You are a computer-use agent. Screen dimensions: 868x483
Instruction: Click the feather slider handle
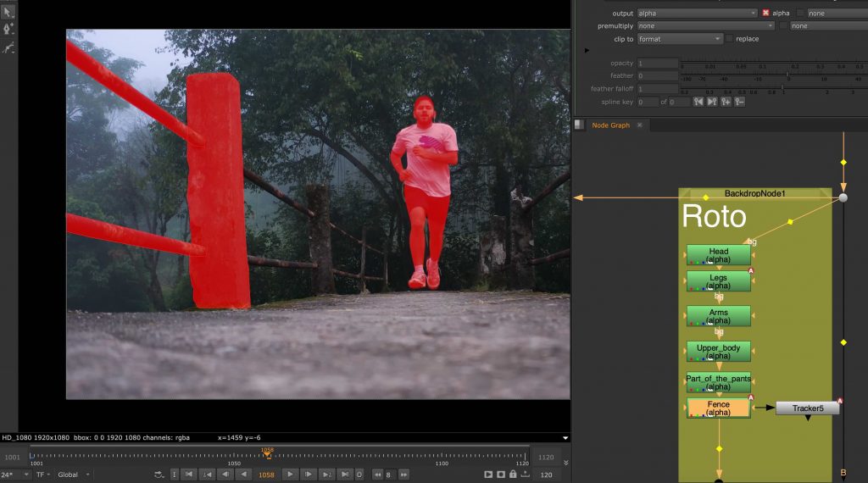coord(787,75)
